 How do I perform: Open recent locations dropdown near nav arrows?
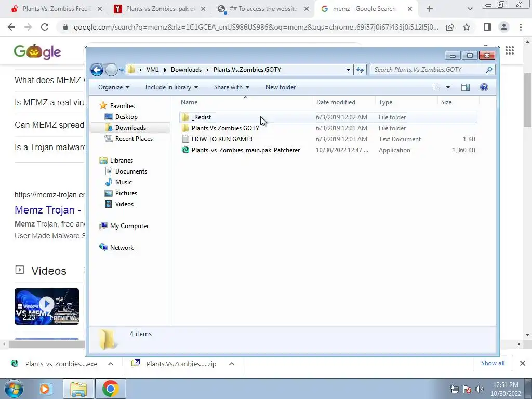click(x=122, y=70)
